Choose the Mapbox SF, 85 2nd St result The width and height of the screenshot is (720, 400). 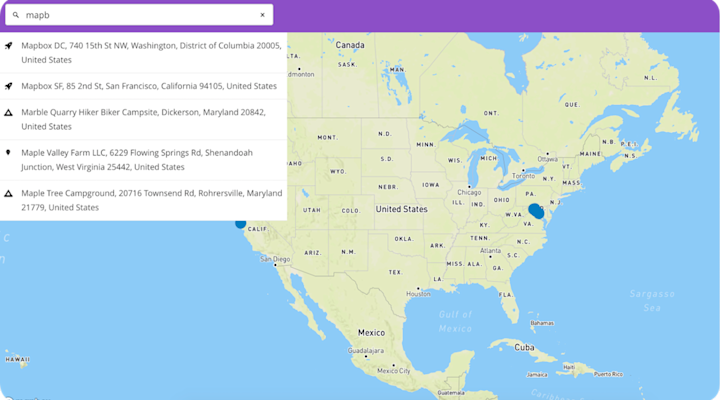143,86
